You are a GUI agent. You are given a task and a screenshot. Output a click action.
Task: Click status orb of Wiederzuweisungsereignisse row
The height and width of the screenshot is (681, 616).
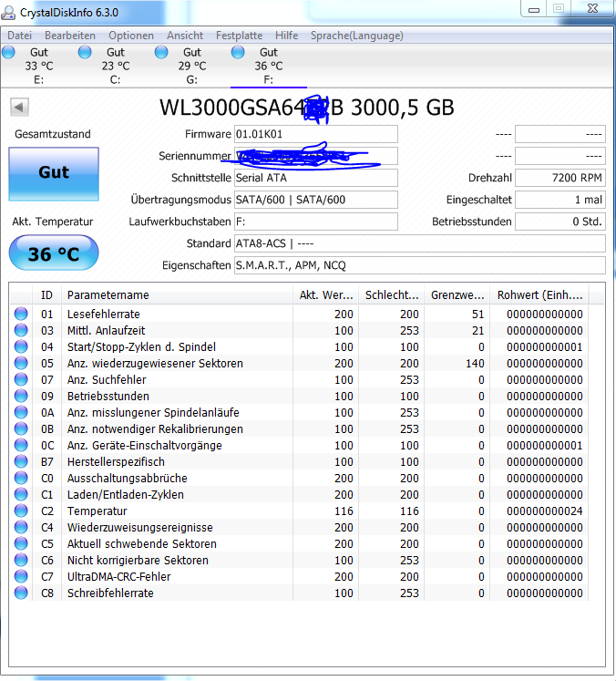(21, 527)
